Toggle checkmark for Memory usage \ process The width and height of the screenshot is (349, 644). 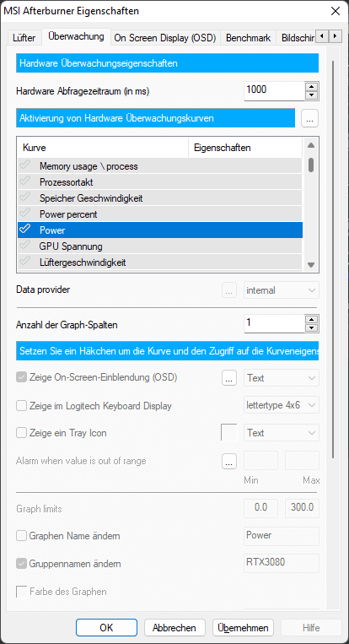coord(25,165)
